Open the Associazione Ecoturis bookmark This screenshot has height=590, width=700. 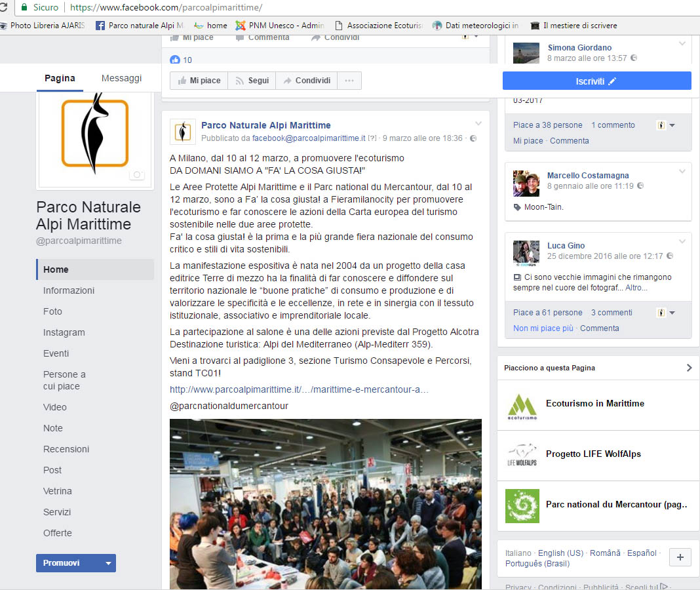(x=379, y=26)
